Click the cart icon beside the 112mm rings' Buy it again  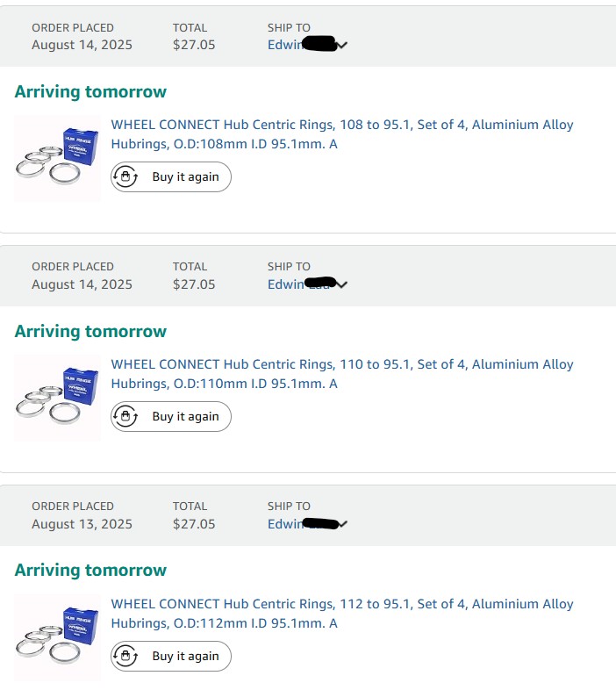coord(126,657)
